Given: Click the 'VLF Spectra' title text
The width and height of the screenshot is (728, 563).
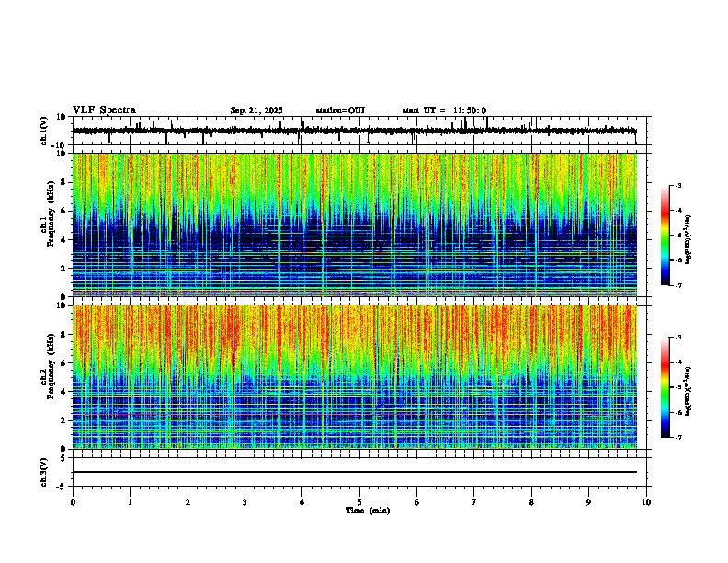Looking at the screenshot, I should [x=104, y=110].
